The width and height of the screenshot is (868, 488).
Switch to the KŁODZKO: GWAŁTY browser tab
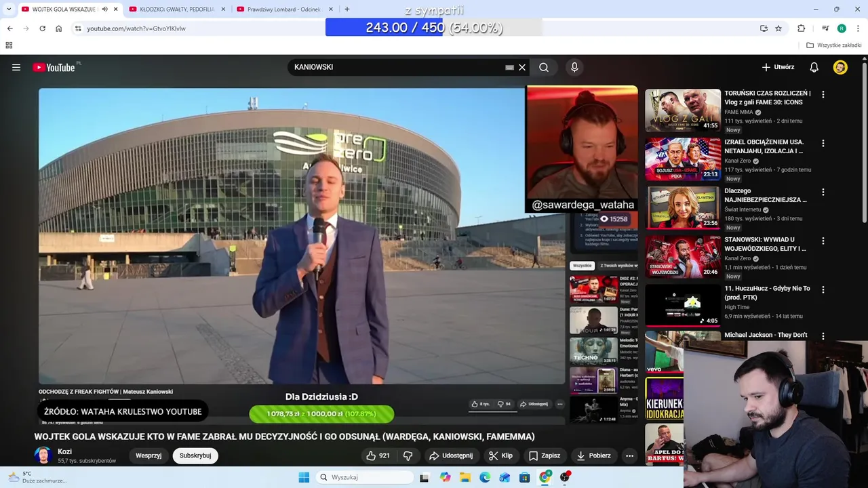(176, 9)
